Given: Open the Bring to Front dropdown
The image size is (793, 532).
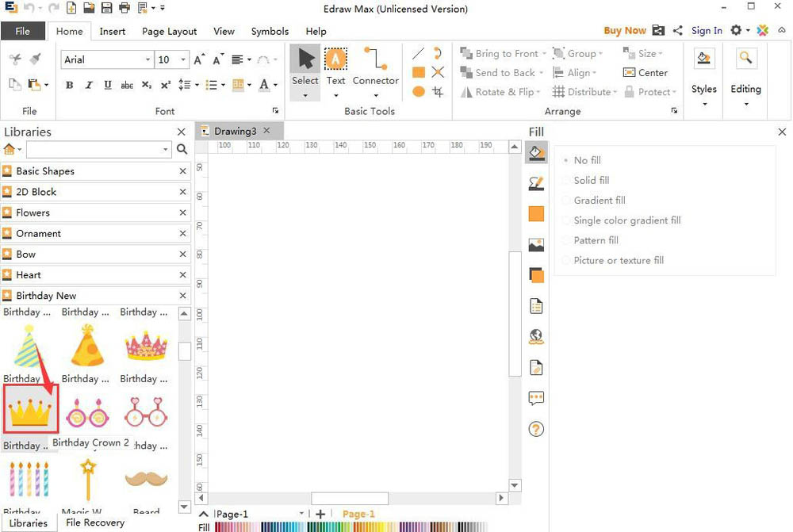Looking at the screenshot, I should pyautogui.click(x=543, y=54).
